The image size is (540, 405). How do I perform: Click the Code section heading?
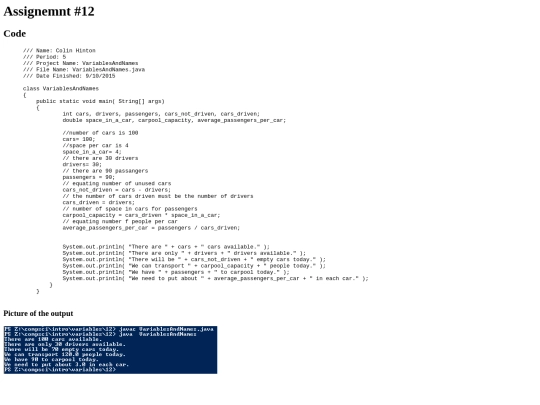15,34
